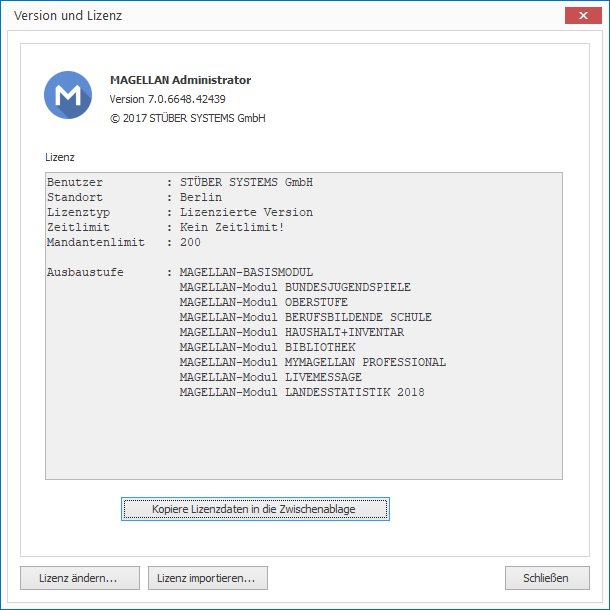Click the Lizenztyp Lizenzierte Version line
Viewport: 610px width, 610px height.
[x=180, y=212]
